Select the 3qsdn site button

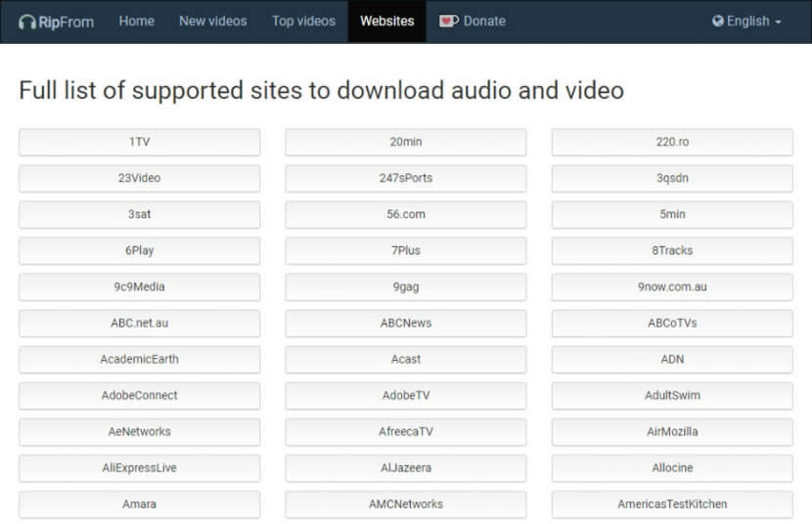672,179
